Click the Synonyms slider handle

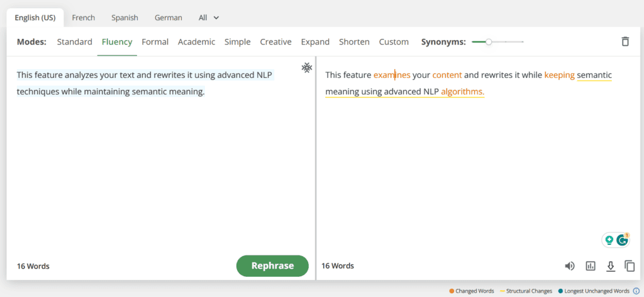[x=489, y=42]
